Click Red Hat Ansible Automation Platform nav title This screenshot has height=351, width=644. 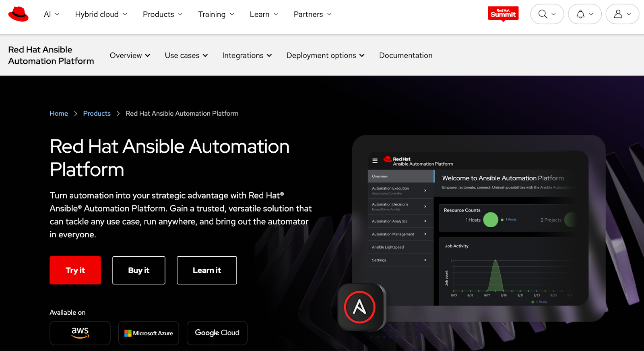51,55
